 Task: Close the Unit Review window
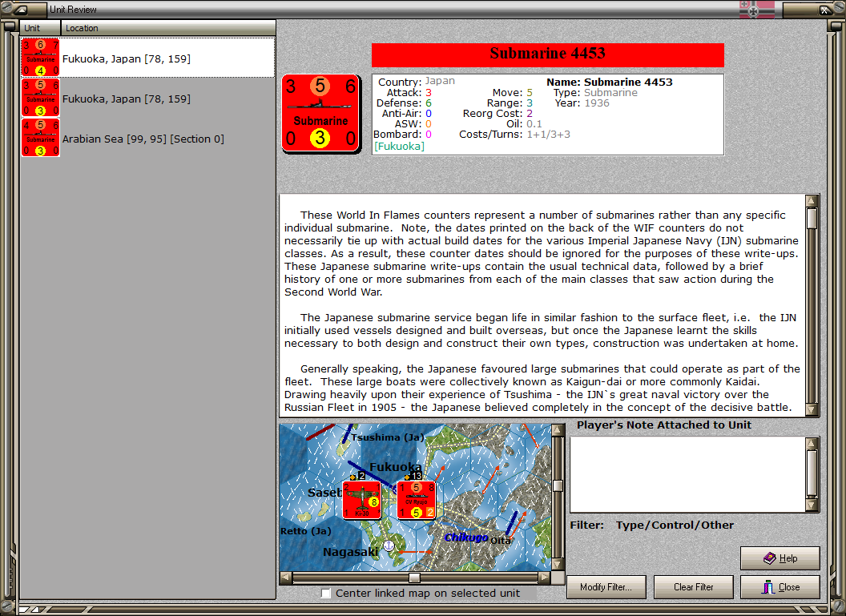(x=780, y=587)
